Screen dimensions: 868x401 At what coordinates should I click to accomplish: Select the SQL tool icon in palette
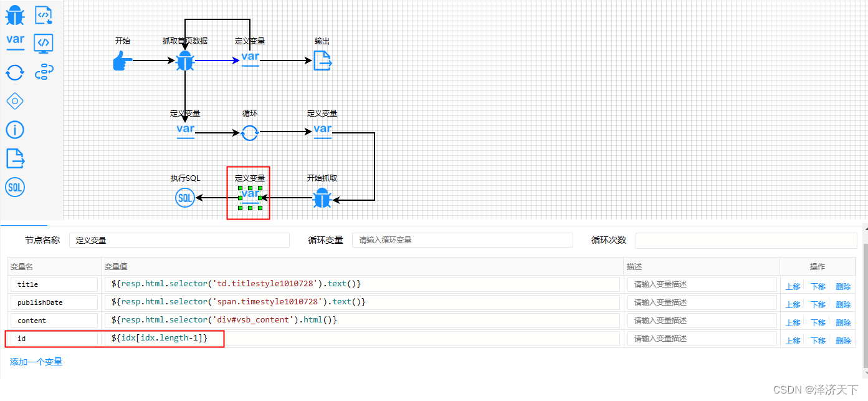click(15, 187)
